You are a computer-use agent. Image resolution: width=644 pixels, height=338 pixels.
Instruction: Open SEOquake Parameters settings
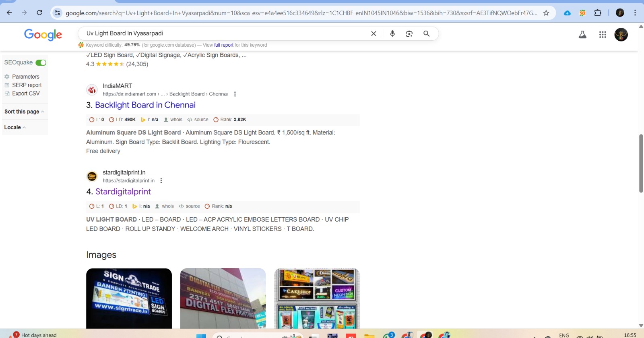pyautogui.click(x=25, y=77)
